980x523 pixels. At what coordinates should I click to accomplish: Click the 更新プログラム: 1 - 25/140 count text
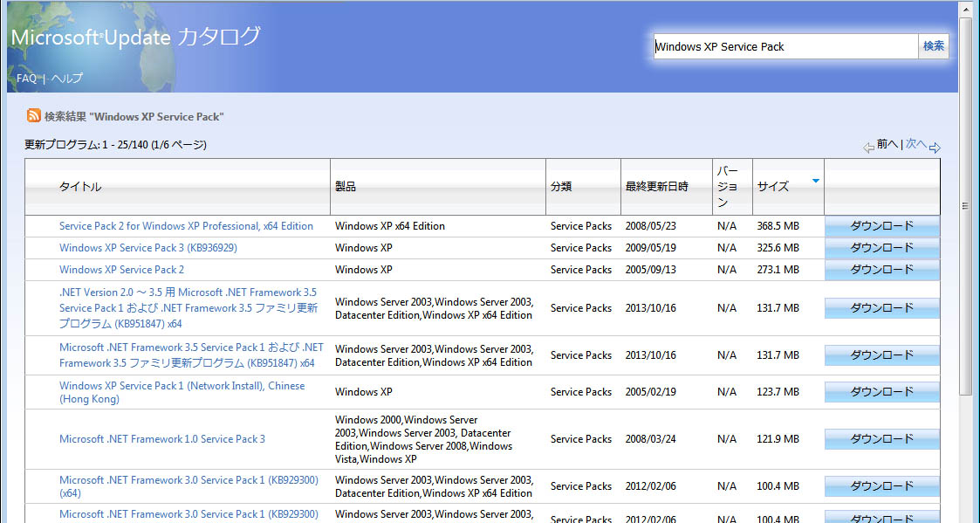[115, 145]
